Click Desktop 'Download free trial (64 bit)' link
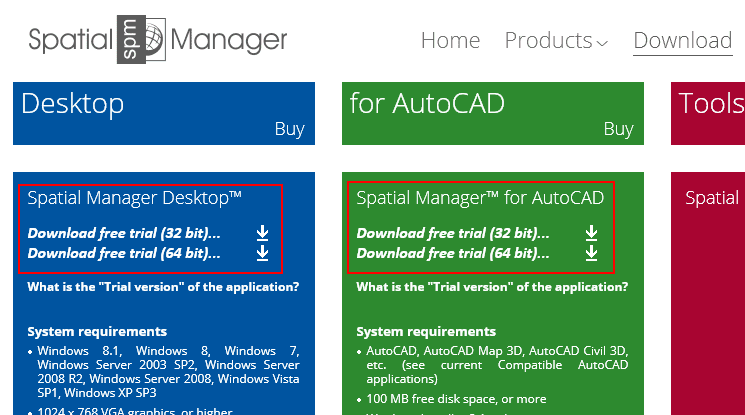The height and width of the screenshot is (415, 745). [124, 253]
